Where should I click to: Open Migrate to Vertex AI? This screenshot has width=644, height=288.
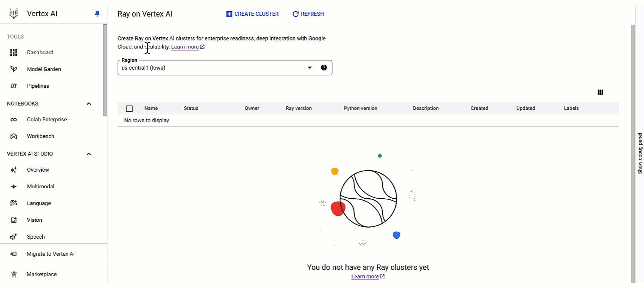(50, 254)
